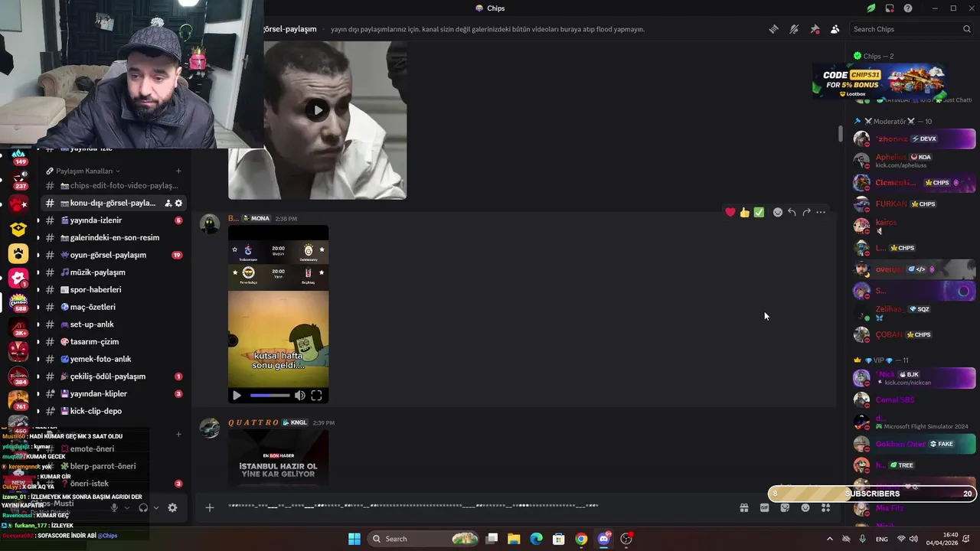Forward the hovered message

pos(806,212)
